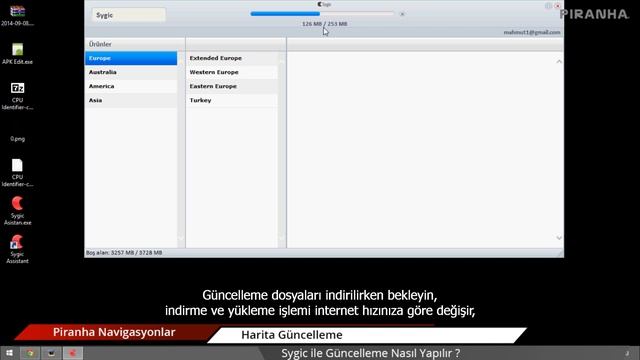Screen dimensions: 640x360
Task: Open the 0.png desktop file
Action: click(x=18, y=139)
